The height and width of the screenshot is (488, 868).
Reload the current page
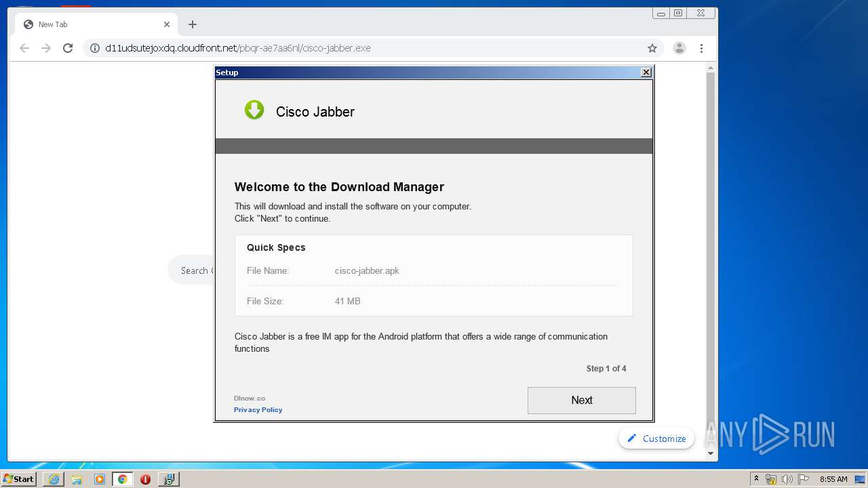pos(68,48)
